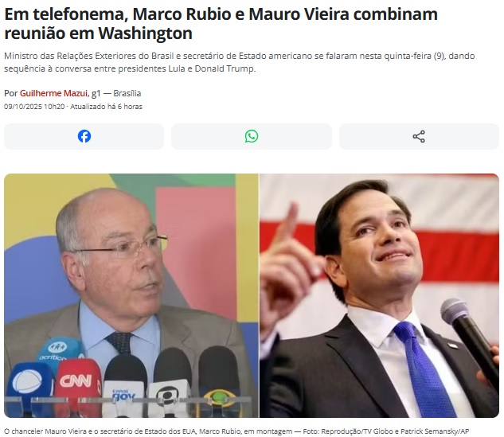Click the article headline about Marco Rubio
The image size is (504, 437).
pyautogui.click(x=221, y=23)
